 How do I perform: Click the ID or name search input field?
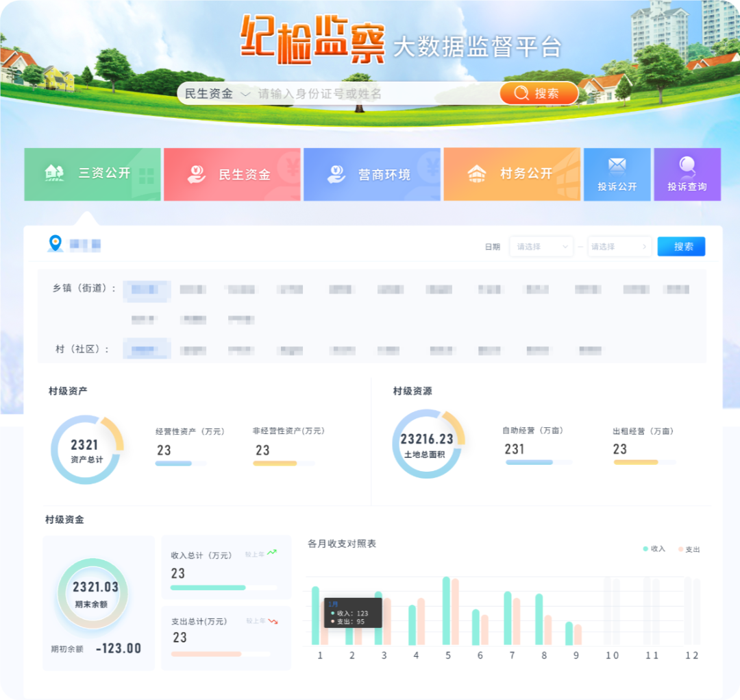click(x=377, y=93)
